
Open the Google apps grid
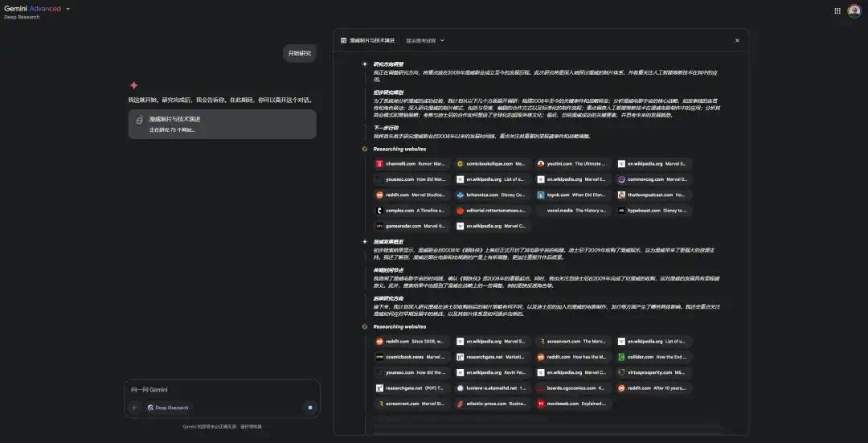click(x=837, y=10)
